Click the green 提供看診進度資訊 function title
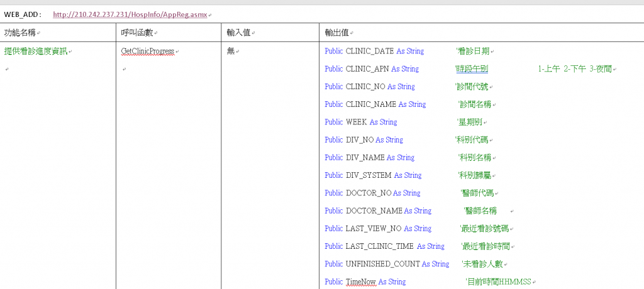Image resolution: width=644 pixels, height=289 pixels. (x=36, y=52)
